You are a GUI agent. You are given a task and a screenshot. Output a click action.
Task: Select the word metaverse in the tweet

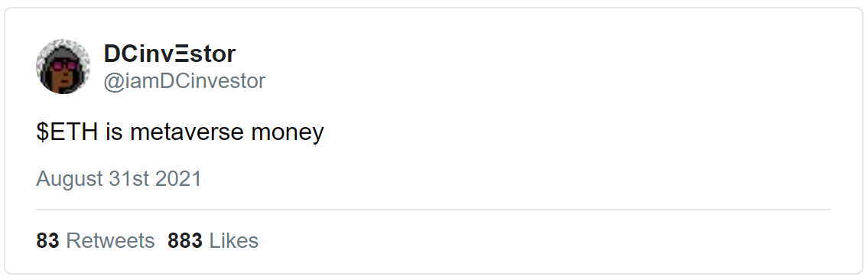(187, 133)
